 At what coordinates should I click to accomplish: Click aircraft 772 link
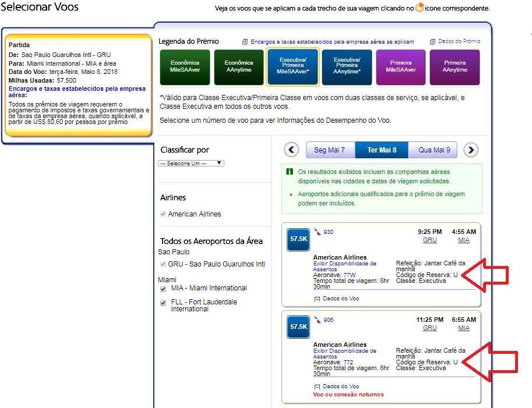pos(348,362)
